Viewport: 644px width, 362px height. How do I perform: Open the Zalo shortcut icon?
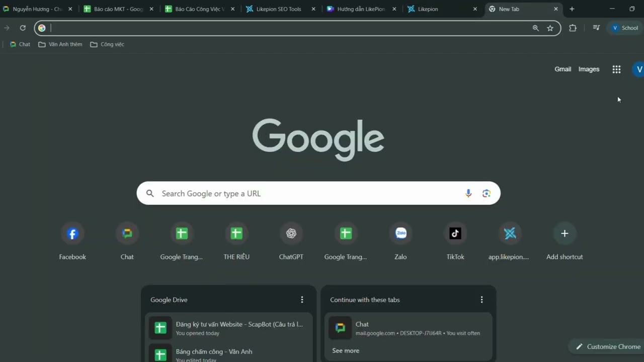click(x=400, y=233)
